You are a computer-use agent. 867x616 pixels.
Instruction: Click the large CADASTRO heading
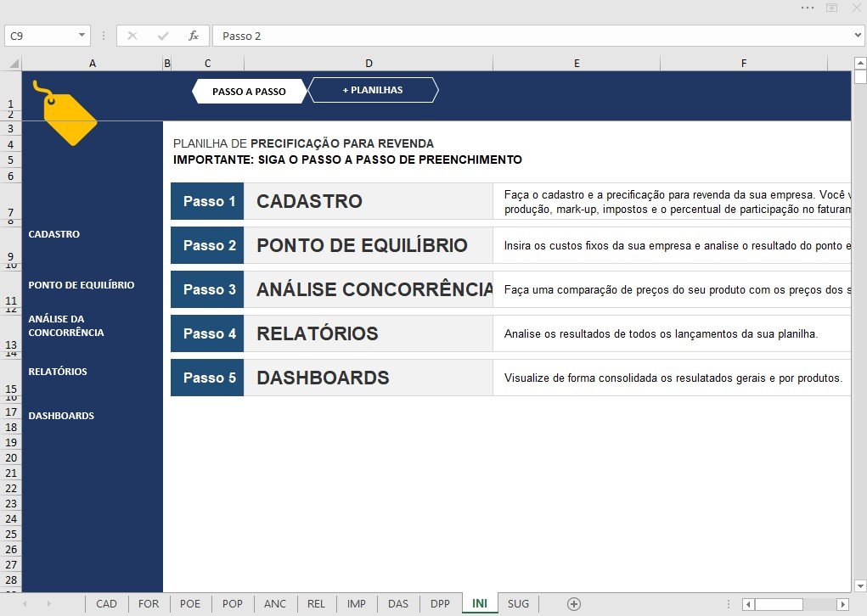point(310,201)
